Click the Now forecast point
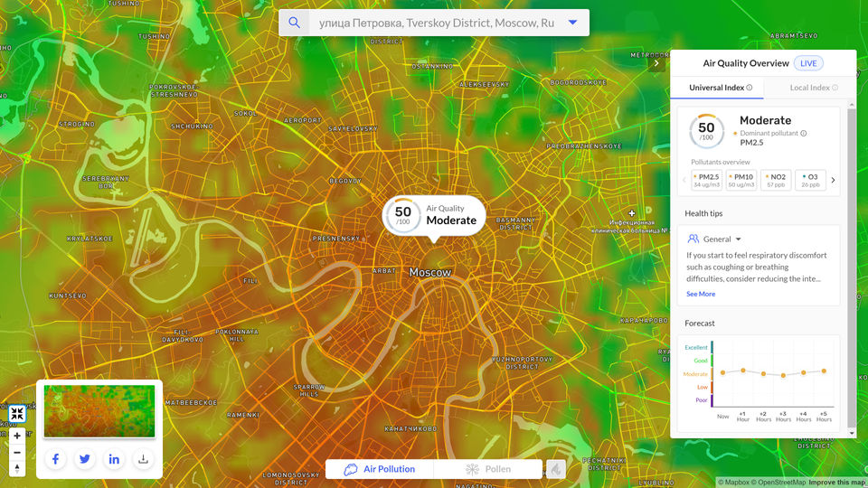This screenshot has height=488, width=868. (x=723, y=373)
